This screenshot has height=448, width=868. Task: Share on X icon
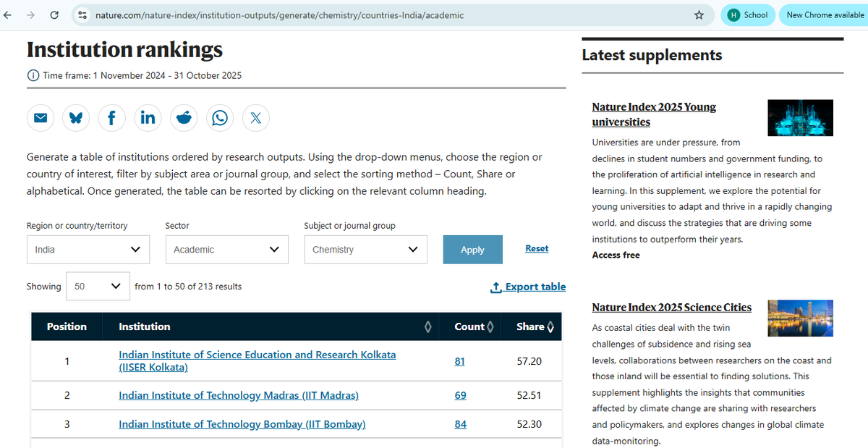(255, 118)
